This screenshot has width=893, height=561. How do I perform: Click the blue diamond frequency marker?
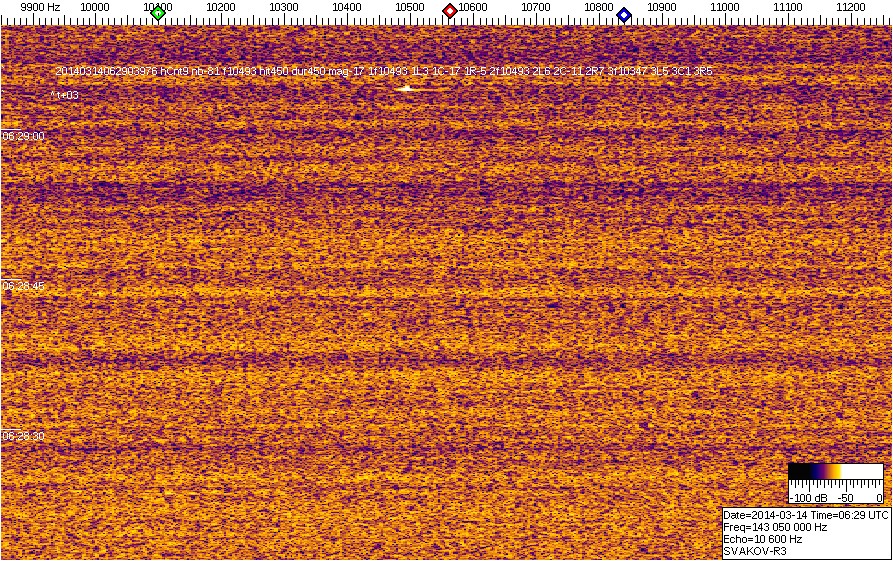pos(624,14)
